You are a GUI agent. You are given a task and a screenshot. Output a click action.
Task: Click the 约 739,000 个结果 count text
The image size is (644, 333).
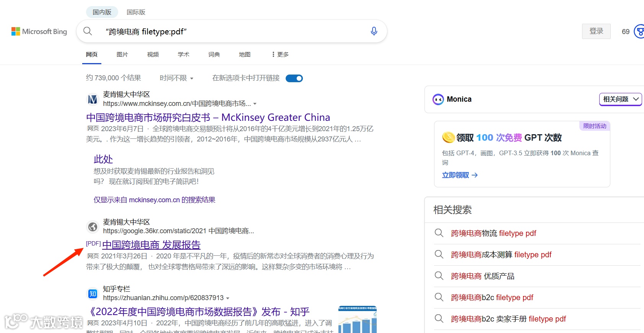114,78
